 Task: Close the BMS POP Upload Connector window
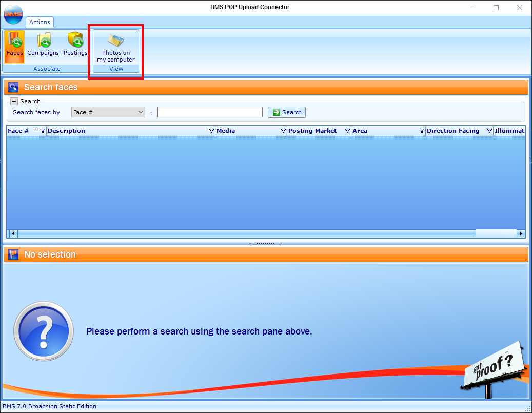tap(520, 8)
